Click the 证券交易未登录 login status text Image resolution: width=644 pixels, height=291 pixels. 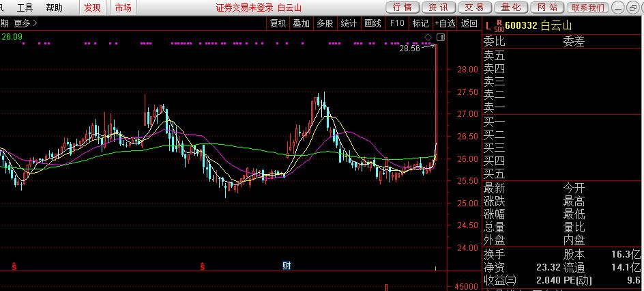[244, 8]
